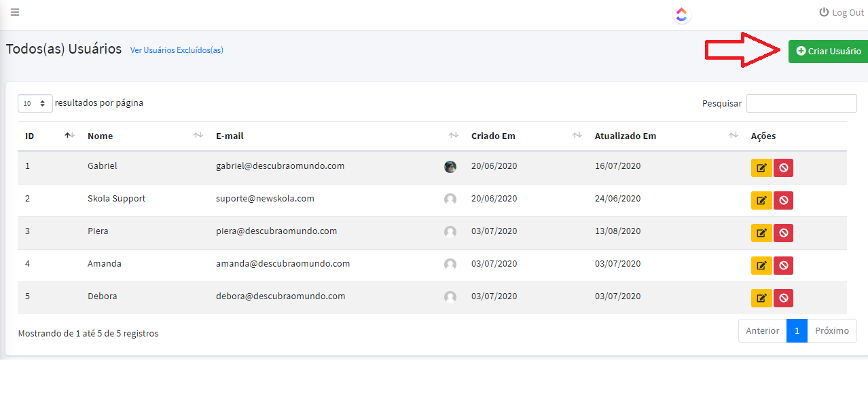Open Ver Usuários Excluídos(as) link
Viewport: 868px width, 405px height.
pyautogui.click(x=177, y=50)
